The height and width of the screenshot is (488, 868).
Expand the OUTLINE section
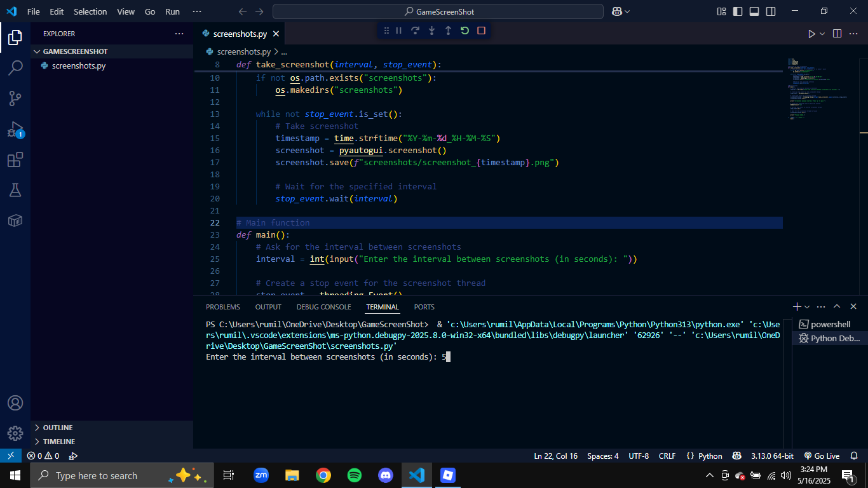point(57,428)
